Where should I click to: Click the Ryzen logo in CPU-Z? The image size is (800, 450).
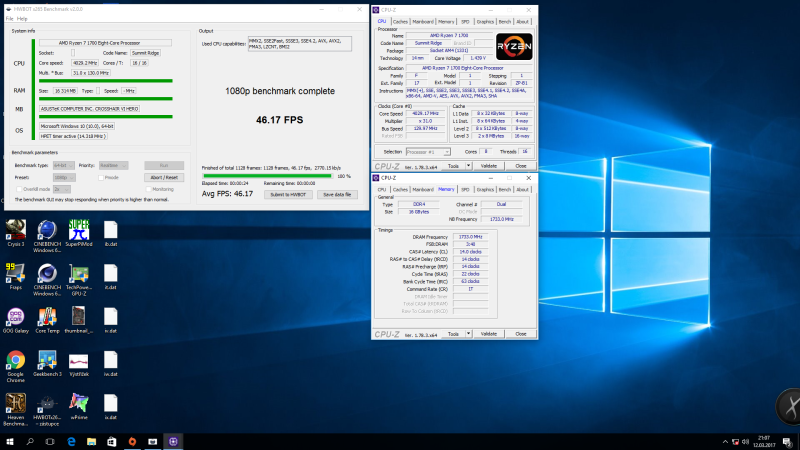(514, 46)
